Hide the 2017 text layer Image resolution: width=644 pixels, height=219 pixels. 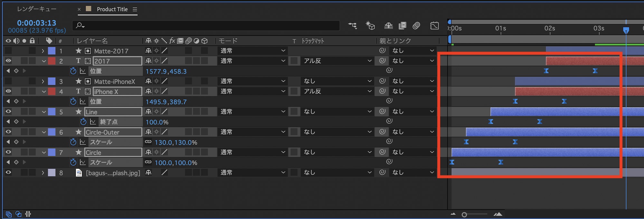8,61
